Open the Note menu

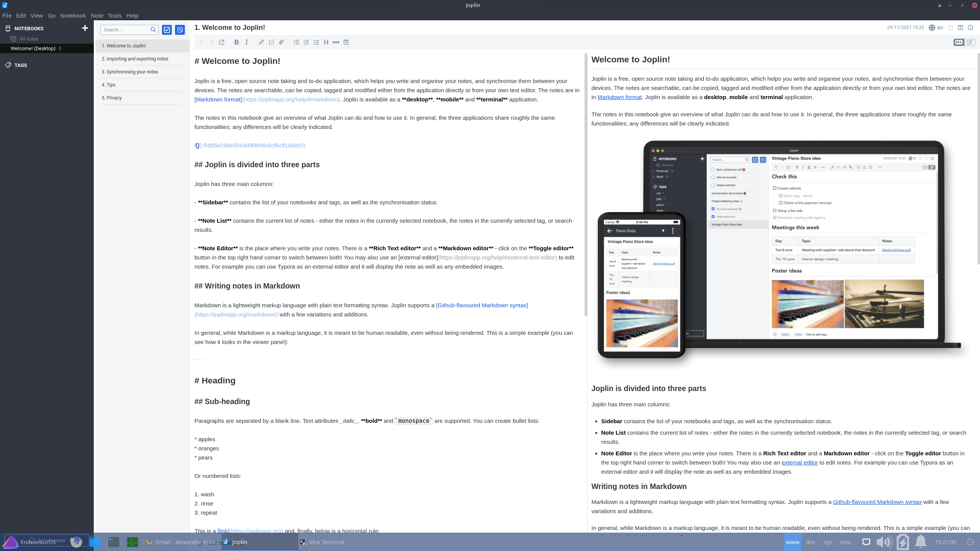97,15
